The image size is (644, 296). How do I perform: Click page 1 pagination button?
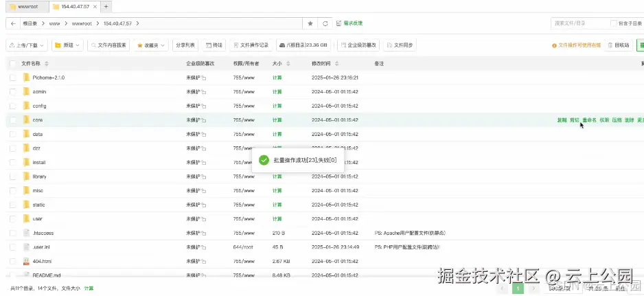click(x=518, y=289)
